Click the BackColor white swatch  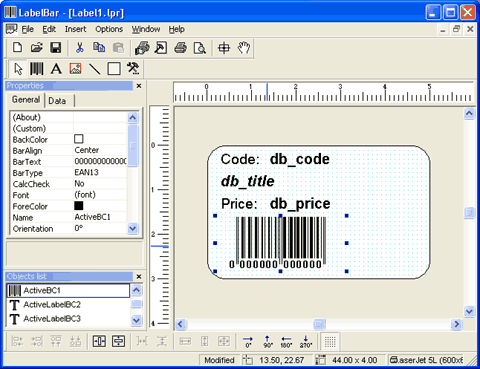click(x=79, y=139)
